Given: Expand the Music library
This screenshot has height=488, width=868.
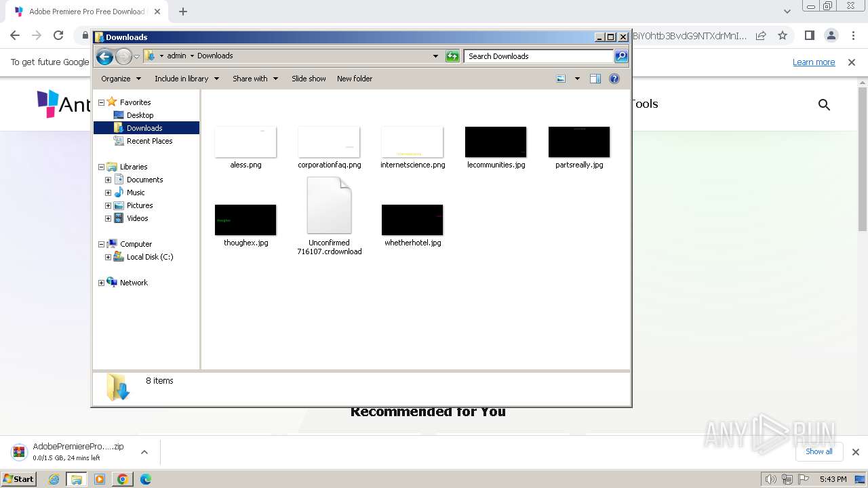Looking at the screenshot, I should [108, 192].
